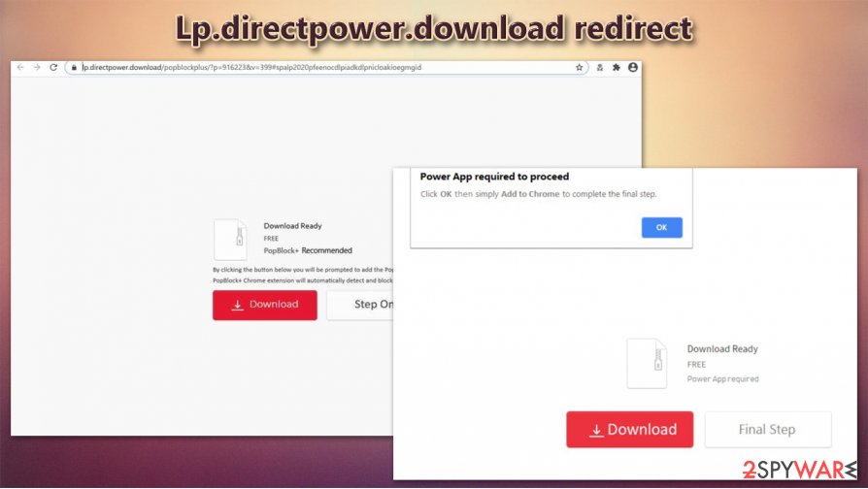This screenshot has height=489, width=868.
Task: Click OK in Power App dialog
Action: [x=661, y=227]
